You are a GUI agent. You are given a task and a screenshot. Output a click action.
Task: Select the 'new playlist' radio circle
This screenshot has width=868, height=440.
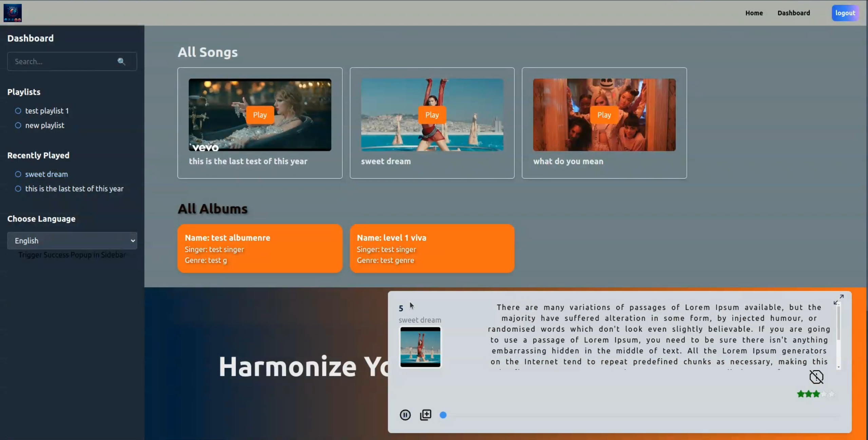point(18,125)
